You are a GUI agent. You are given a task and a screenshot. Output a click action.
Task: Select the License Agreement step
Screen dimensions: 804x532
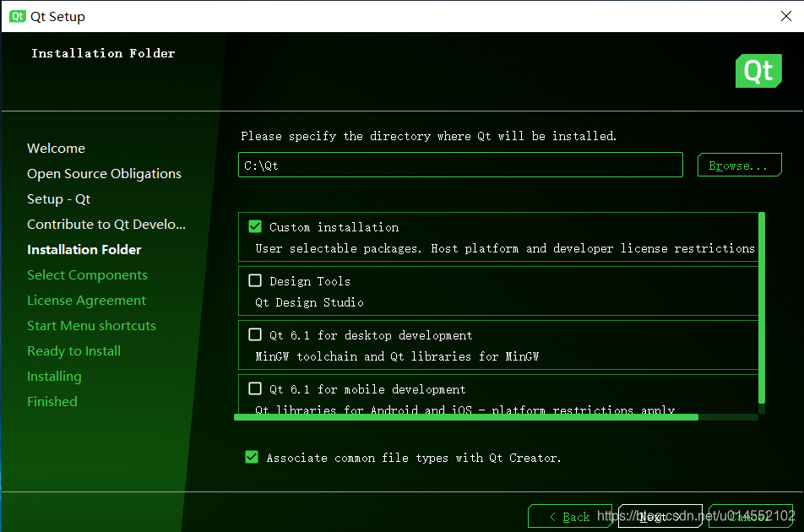(86, 301)
